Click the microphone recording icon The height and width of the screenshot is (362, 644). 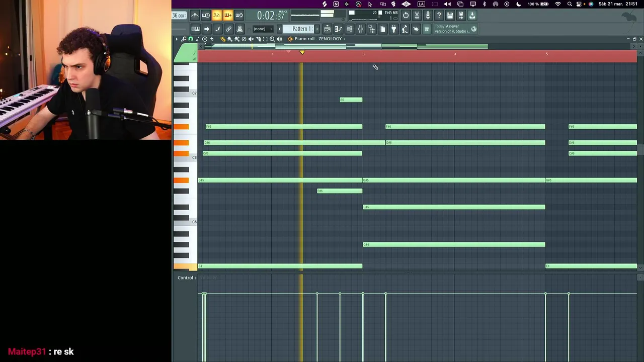pos(428,16)
